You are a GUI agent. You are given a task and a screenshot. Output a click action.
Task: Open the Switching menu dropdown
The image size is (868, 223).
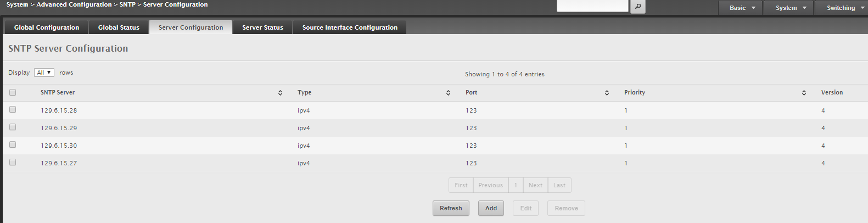(x=842, y=8)
